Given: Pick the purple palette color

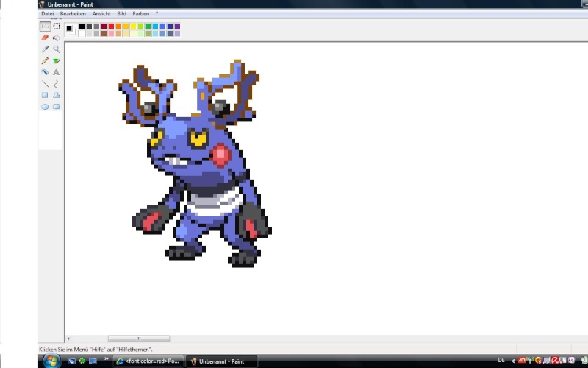Looking at the screenshot, I should click(x=177, y=26).
